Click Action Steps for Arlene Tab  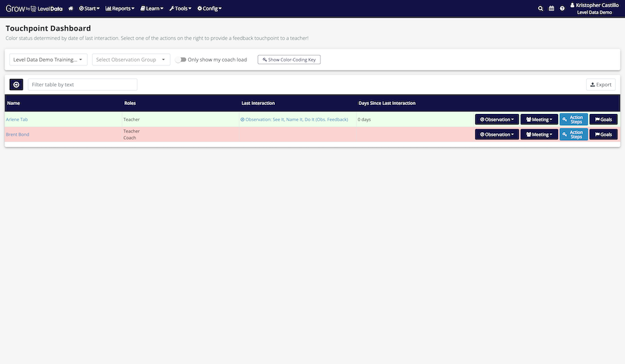pyautogui.click(x=574, y=119)
